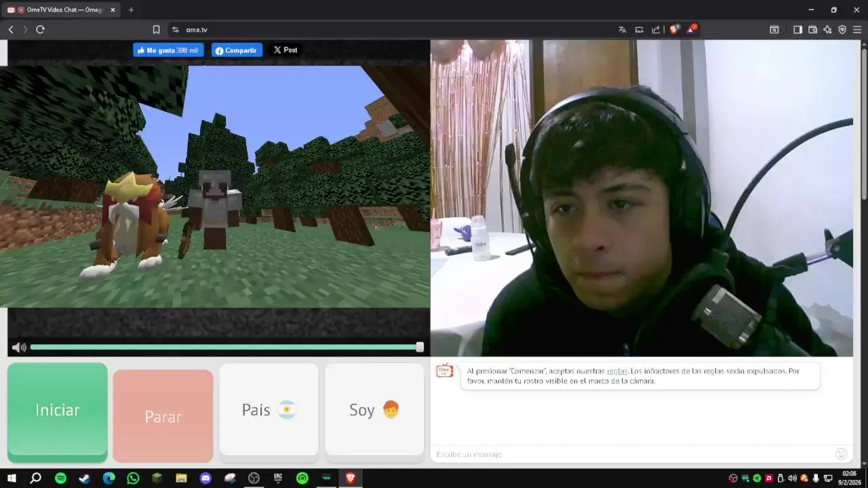Toggle the Brave sidebar panel
This screenshot has height=488, width=868.
click(797, 30)
